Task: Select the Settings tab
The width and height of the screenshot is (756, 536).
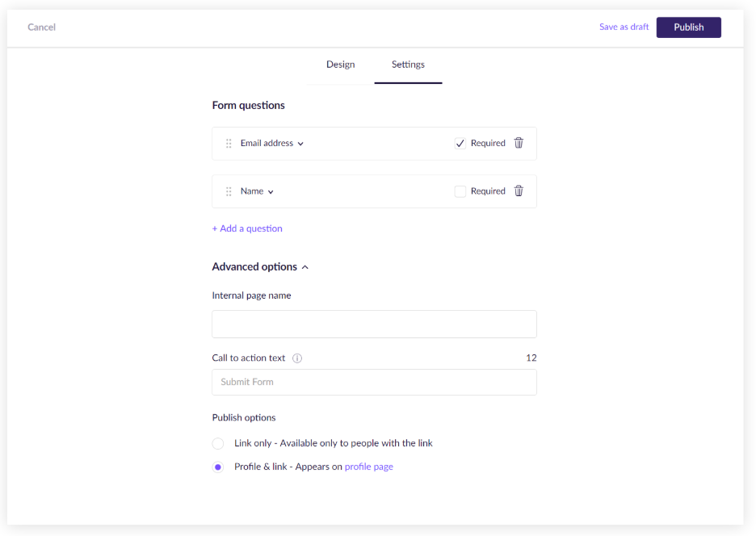Action: point(408,65)
